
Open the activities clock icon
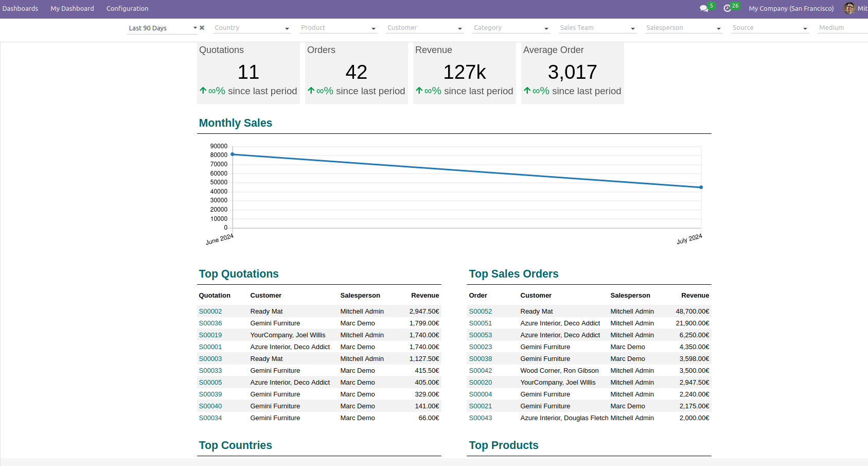[x=727, y=9]
